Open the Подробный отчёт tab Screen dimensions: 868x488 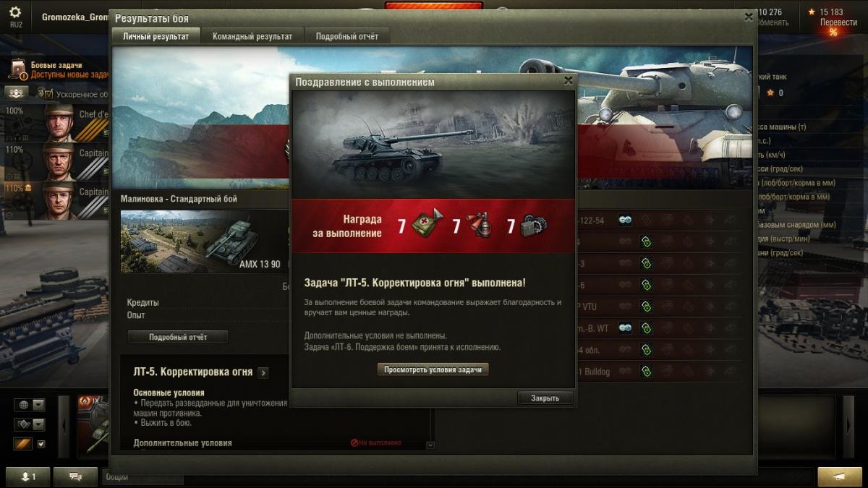346,36
